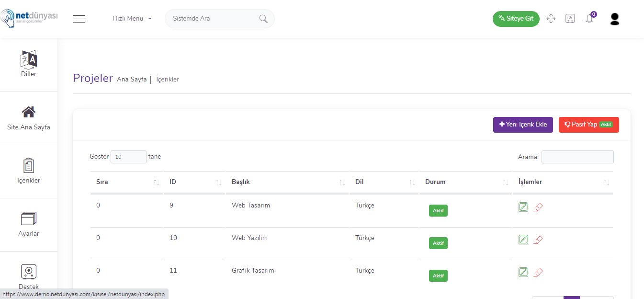
Task: Expand the Hızlı Menü dropdown
Action: 132,19
